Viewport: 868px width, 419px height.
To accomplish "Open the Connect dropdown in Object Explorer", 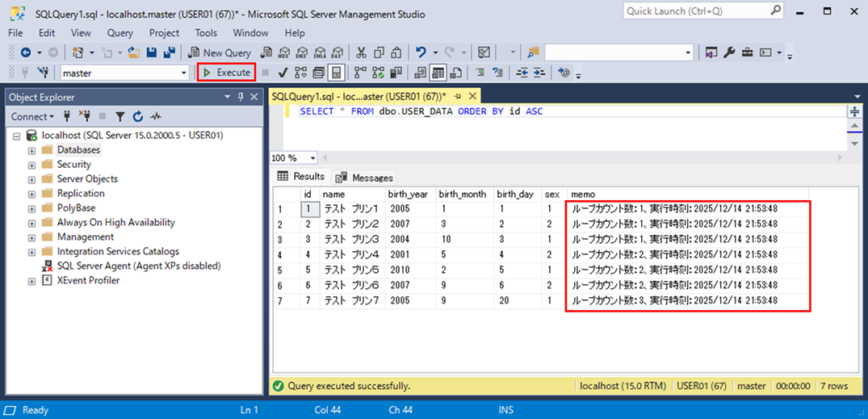I will coord(33,116).
